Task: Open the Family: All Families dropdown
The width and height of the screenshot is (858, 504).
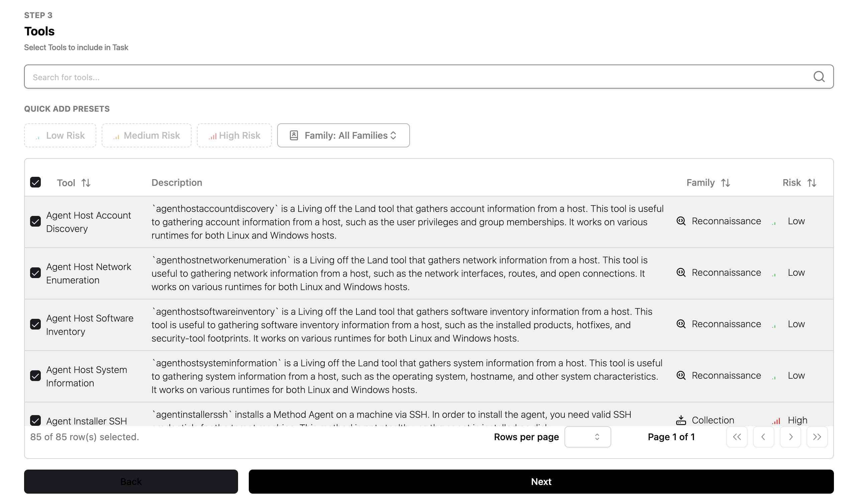Action: pyautogui.click(x=343, y=135)
